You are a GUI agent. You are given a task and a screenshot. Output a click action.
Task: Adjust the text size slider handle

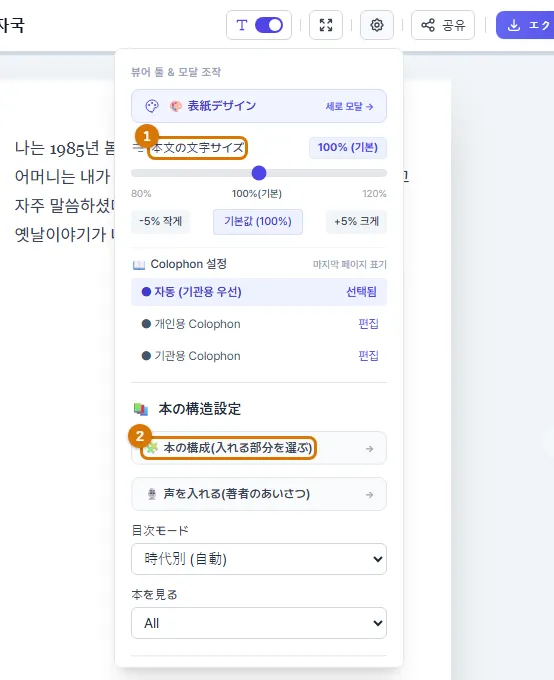(x=259, y=173)
